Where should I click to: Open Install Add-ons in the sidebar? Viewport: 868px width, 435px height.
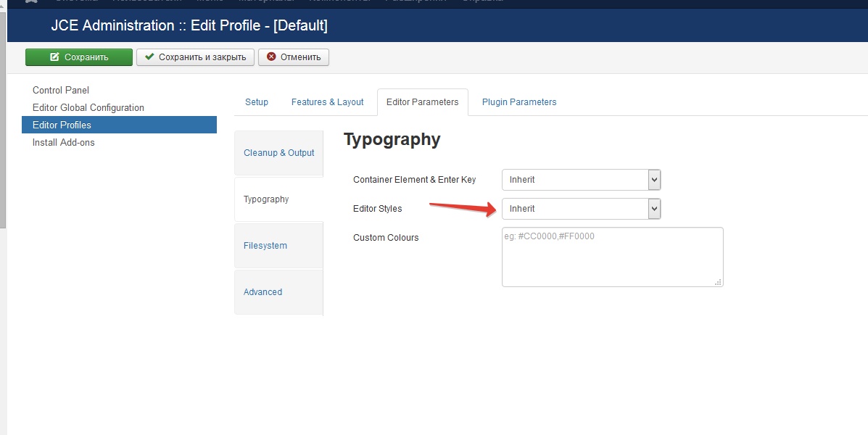64,143
